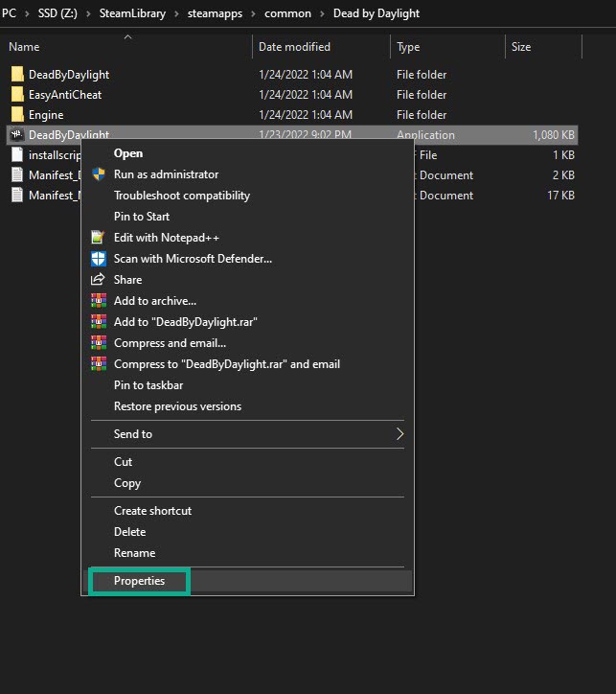This screenshot has width=616, height=694.
Task: Click WinRAR icon beside Add to archive
Action: tap(98, 301)
